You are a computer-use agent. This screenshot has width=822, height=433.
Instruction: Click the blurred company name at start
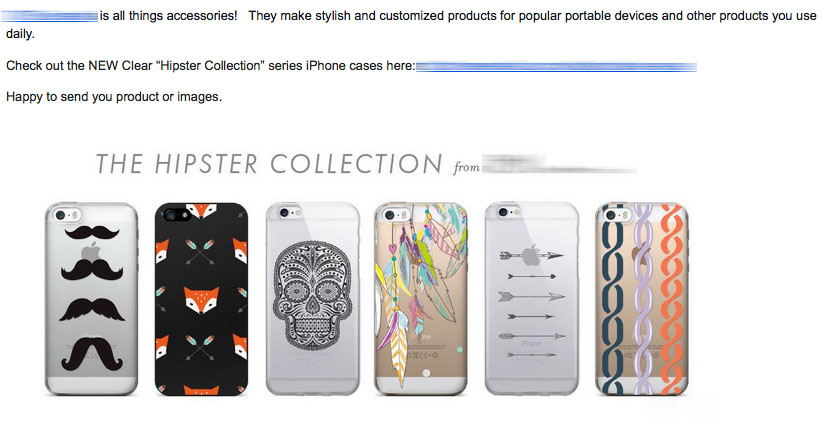pos(50,16)
